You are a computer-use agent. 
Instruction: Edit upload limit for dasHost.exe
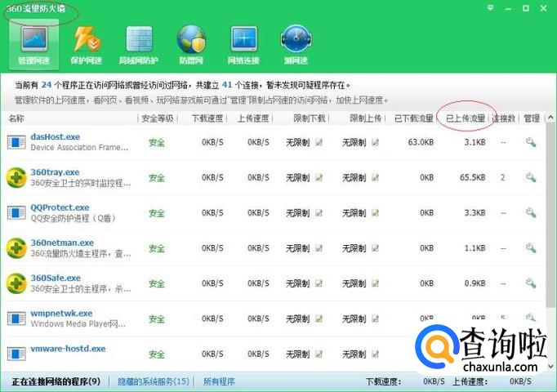[x=375, y=142]
